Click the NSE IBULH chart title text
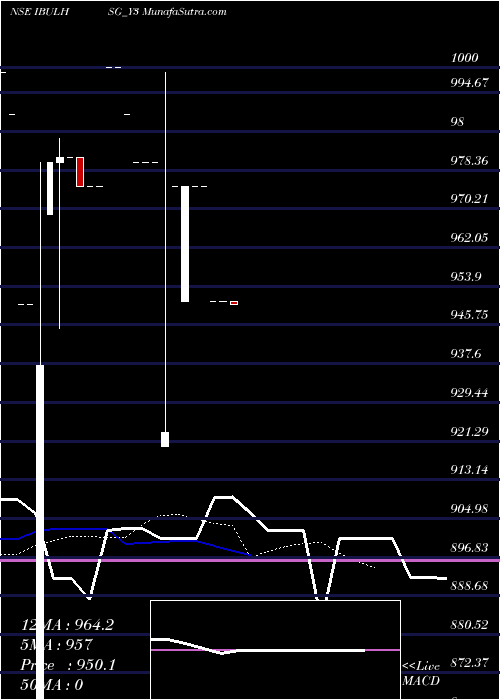The height and width of the screenshot is (700, 500). [x=39, y=12]
